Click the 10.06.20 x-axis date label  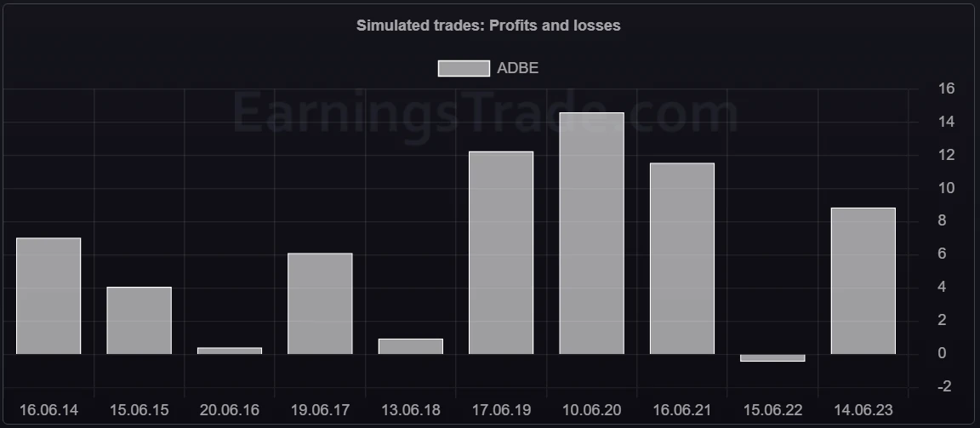click(591, 410)
